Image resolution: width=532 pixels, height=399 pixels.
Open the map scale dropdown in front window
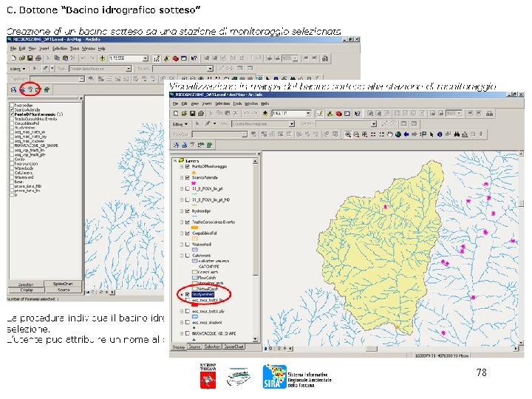[308, 113]
